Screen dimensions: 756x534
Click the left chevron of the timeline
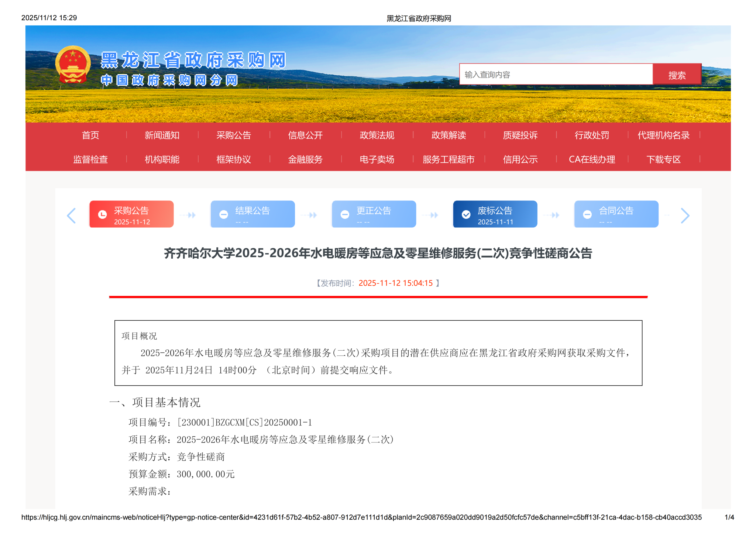click(x=71, y=216)
